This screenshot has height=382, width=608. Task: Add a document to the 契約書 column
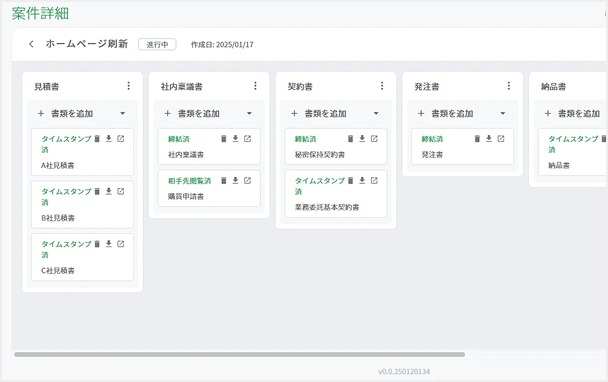319,113
